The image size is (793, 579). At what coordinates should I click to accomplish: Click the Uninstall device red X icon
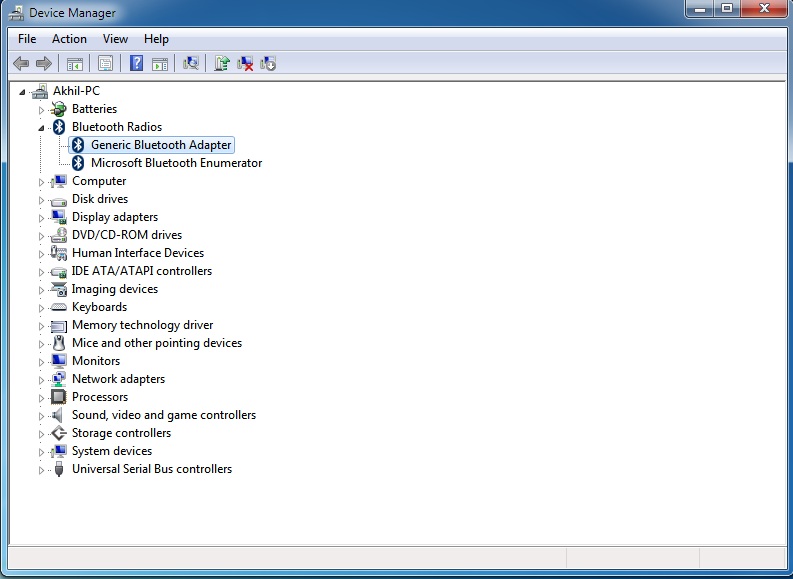[245, 63]
